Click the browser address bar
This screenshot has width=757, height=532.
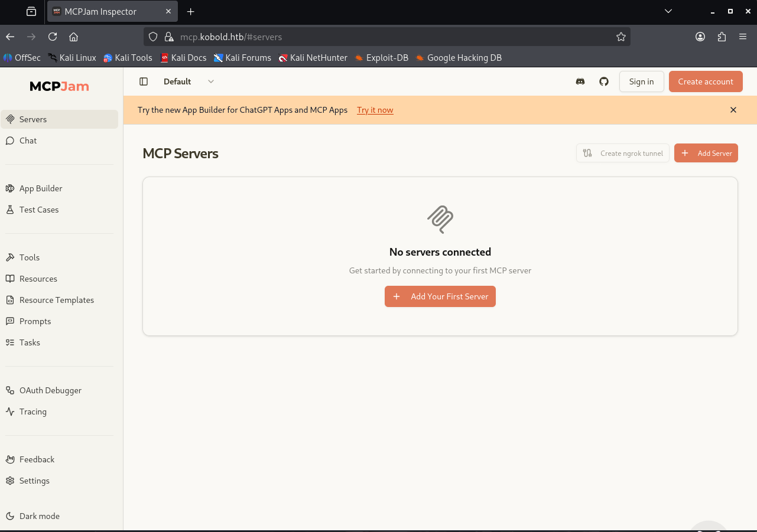coord(384,37)
